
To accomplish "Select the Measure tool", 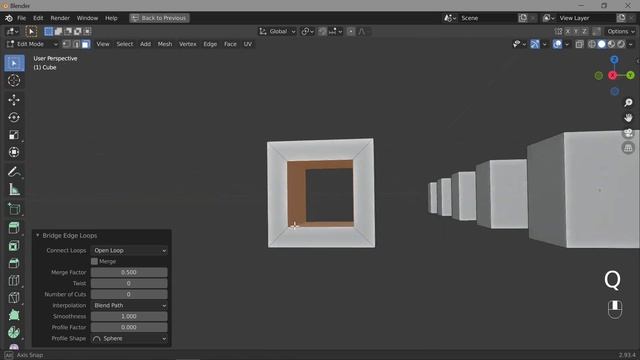I will pos(14,189).
